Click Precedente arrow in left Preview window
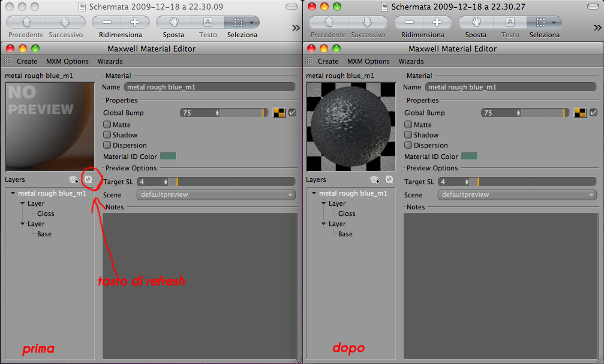 (x=26, y=22)
